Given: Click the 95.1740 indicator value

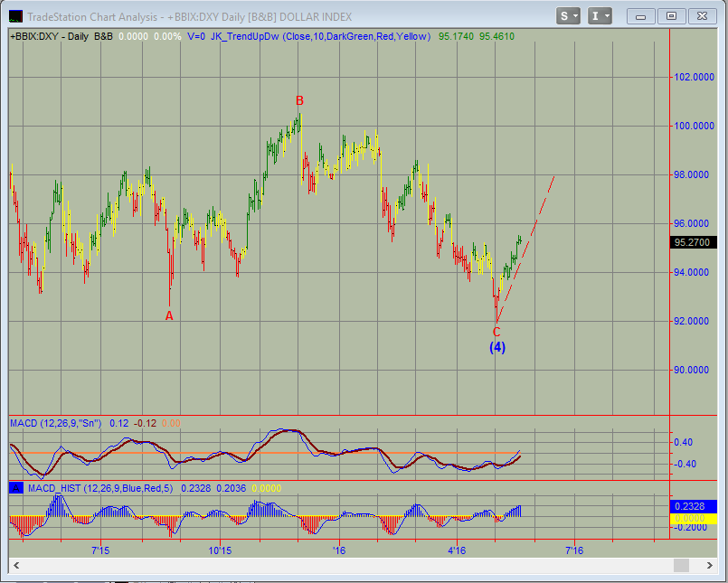Looking at the screenshot, I should tap(456, 37).
